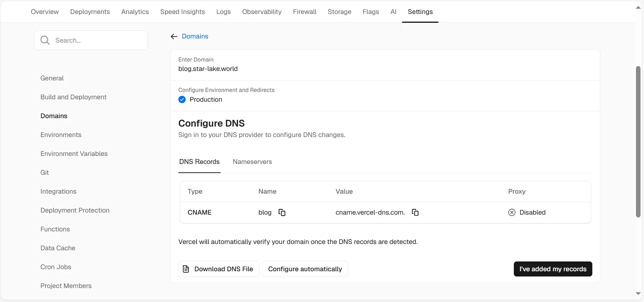Switch to the Nameservers tab
The height and width of the screenshot is (302, 644).
[x=252, y=162]
